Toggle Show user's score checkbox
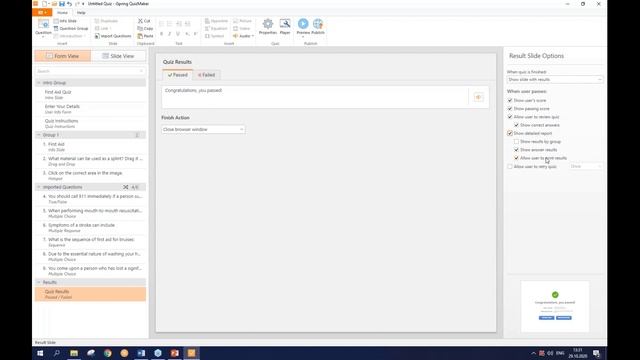 click(x=510, y=100)
